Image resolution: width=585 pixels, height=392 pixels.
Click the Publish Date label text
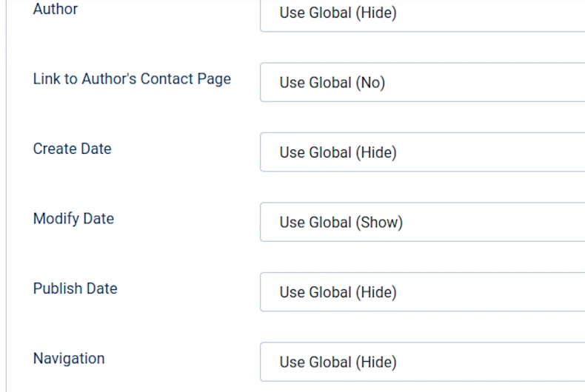[75, 288]
